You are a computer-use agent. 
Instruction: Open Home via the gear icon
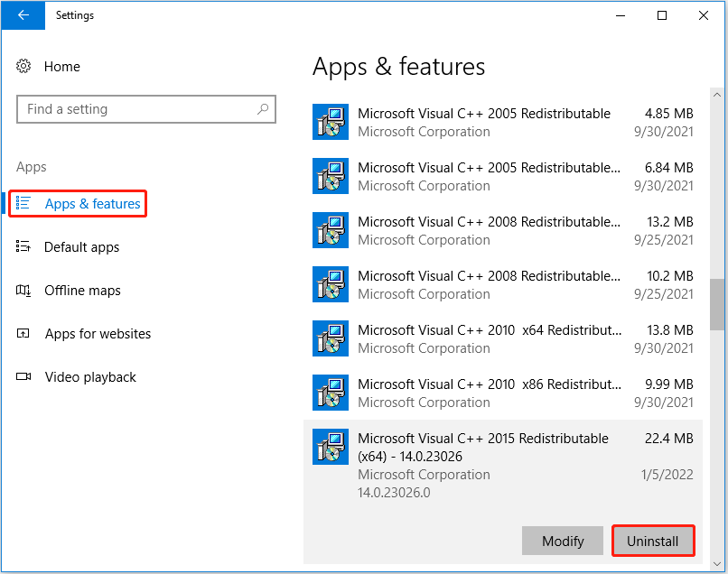click(23, 67)
